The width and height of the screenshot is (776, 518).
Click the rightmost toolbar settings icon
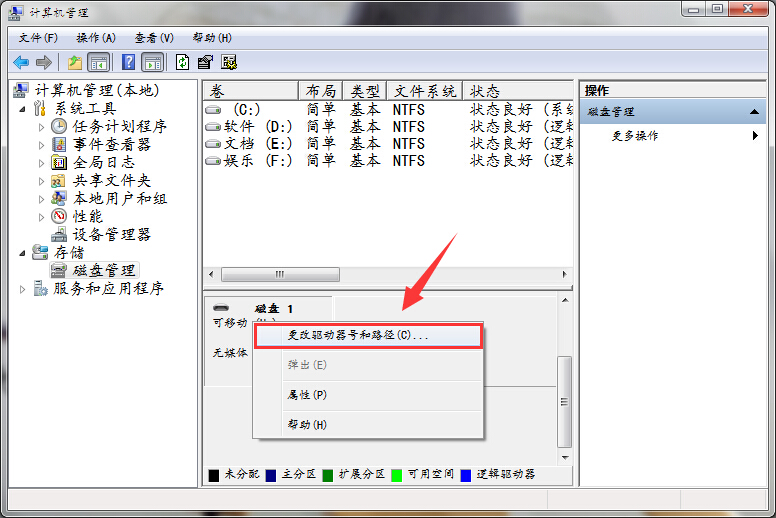click(x=229, y=62)
